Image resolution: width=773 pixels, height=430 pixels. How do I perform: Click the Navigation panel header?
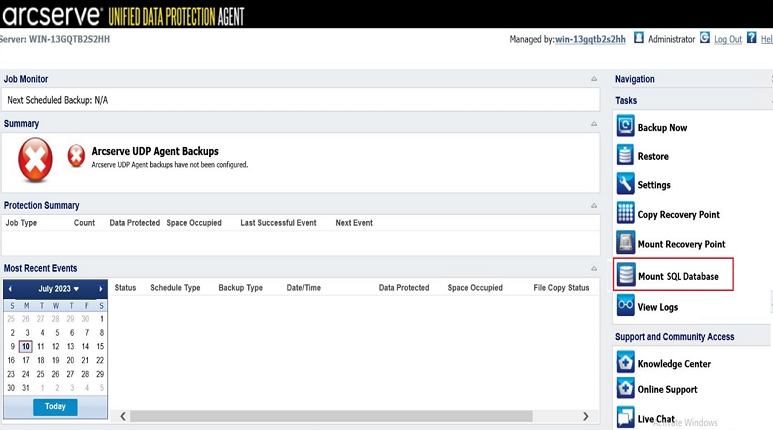coord(634,79)
